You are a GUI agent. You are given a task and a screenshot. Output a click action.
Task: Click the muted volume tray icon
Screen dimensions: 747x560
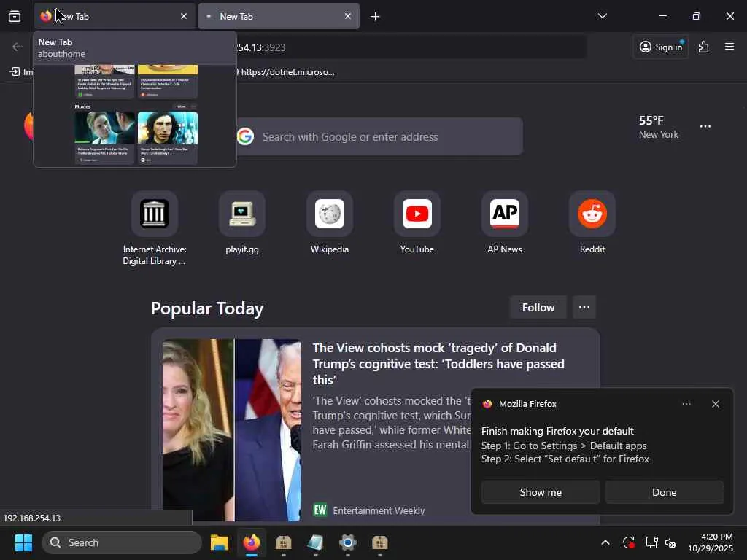[x=671, y=542]
